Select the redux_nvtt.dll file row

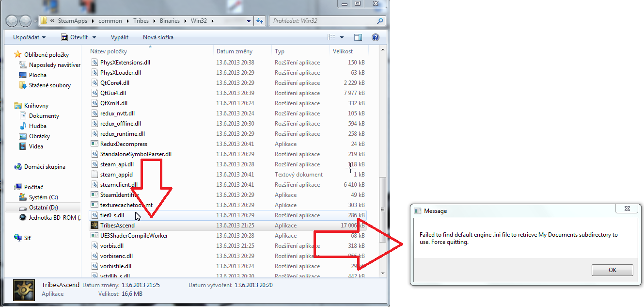pyautogui.click(x=228, y=113)
